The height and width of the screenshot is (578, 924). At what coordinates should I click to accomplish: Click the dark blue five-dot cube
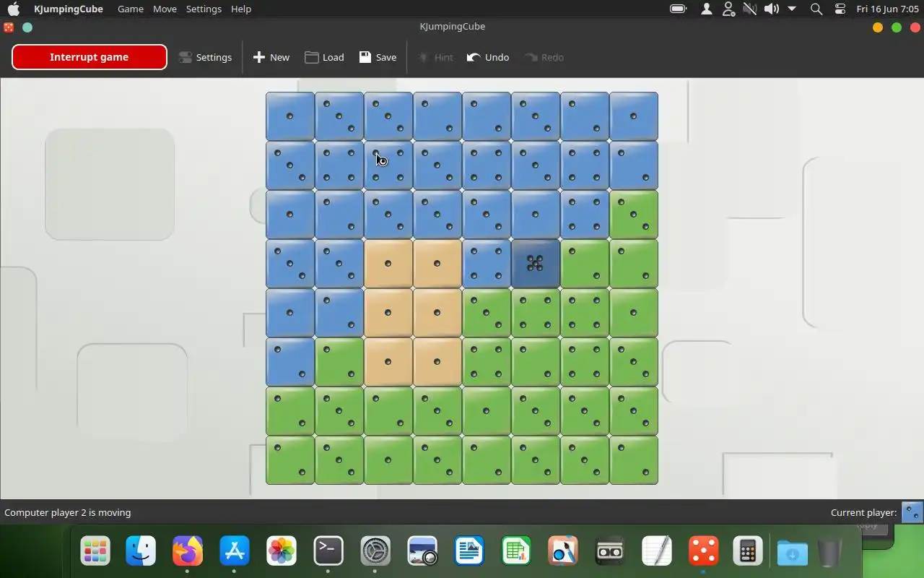coord(536,264)
